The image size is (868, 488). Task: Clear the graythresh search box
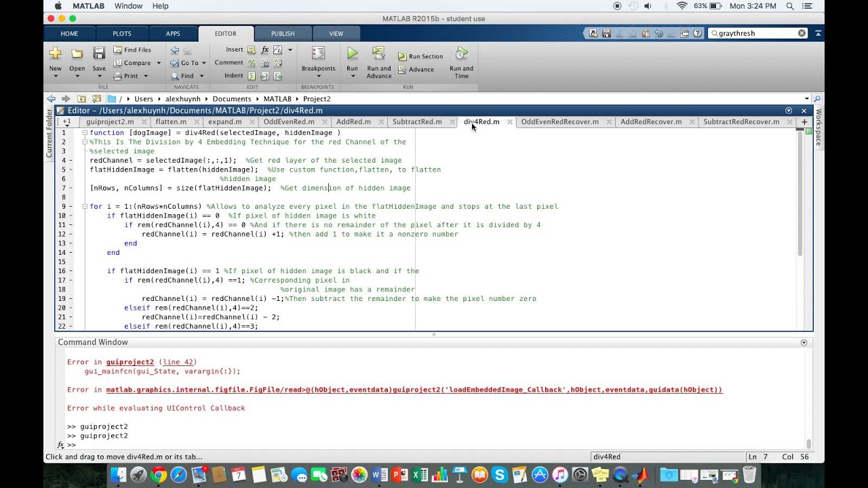(802, 33)
